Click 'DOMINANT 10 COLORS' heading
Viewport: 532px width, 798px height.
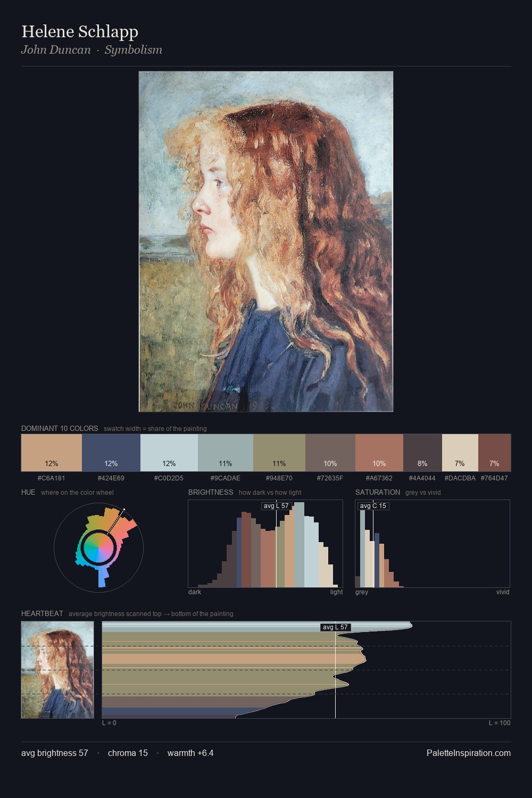click(x=60, y=428)
